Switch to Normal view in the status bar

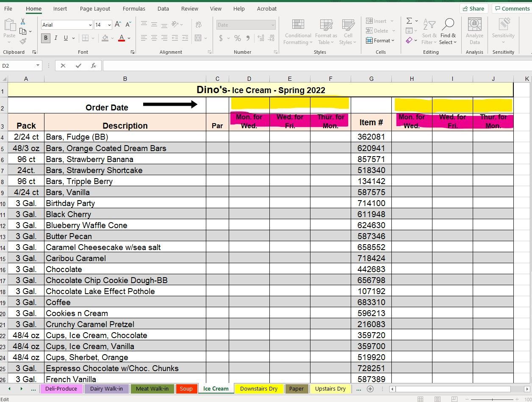420,399
